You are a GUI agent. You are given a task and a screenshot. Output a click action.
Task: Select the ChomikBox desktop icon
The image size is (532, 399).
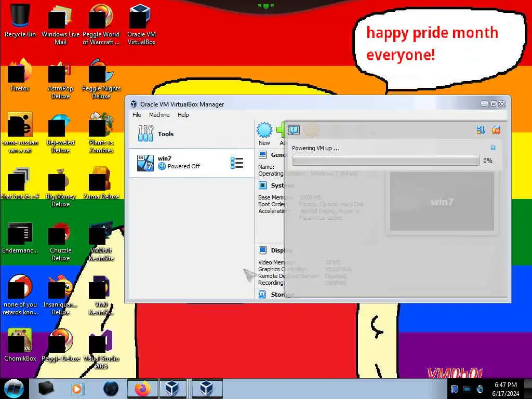(x=20, y=345)
